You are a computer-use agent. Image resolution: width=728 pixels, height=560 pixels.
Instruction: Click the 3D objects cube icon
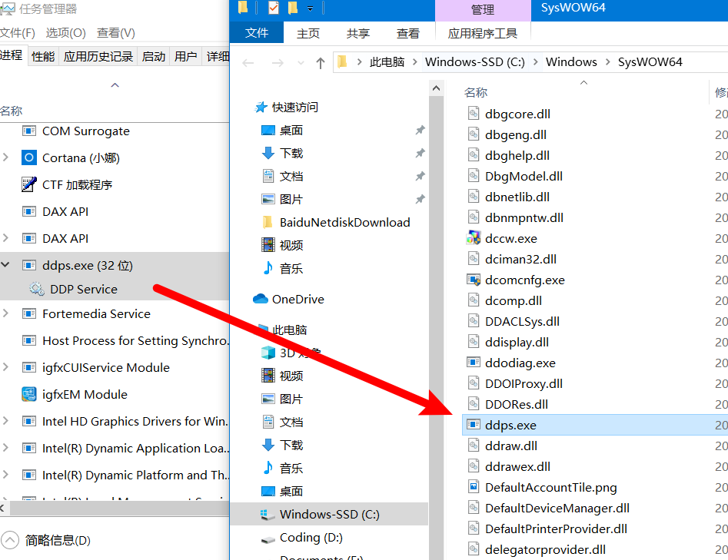click(x=268, y=353)
